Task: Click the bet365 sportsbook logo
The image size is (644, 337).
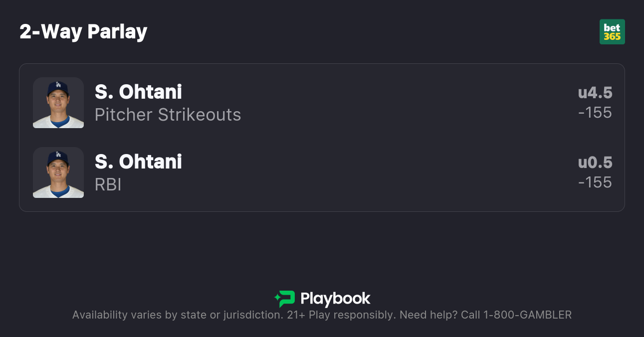Action: (x=612, y=32)
